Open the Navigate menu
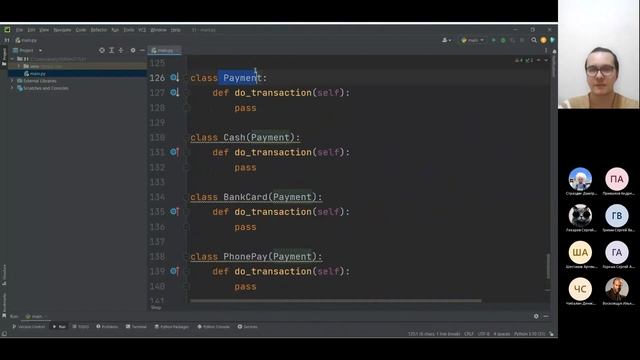This screenshot has width=640, height=360. [62, 30]
